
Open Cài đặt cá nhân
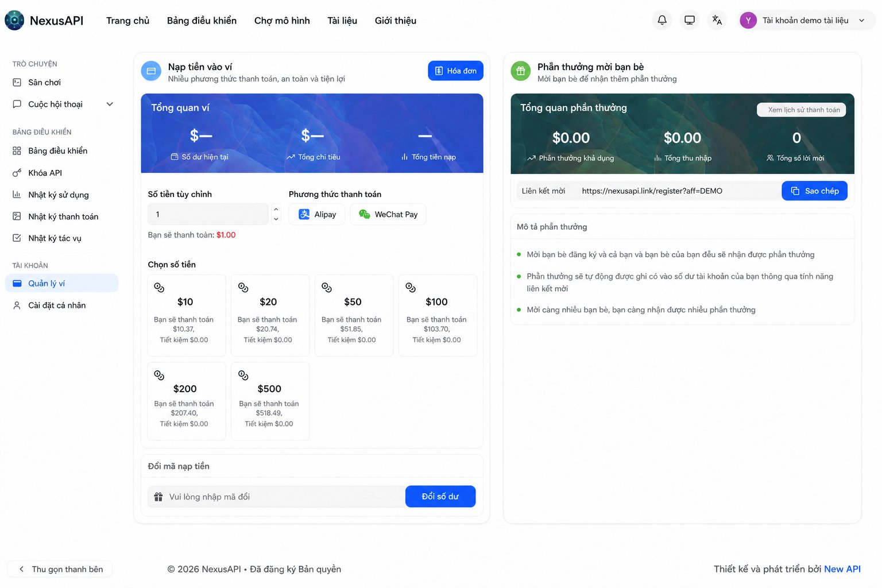62,305
